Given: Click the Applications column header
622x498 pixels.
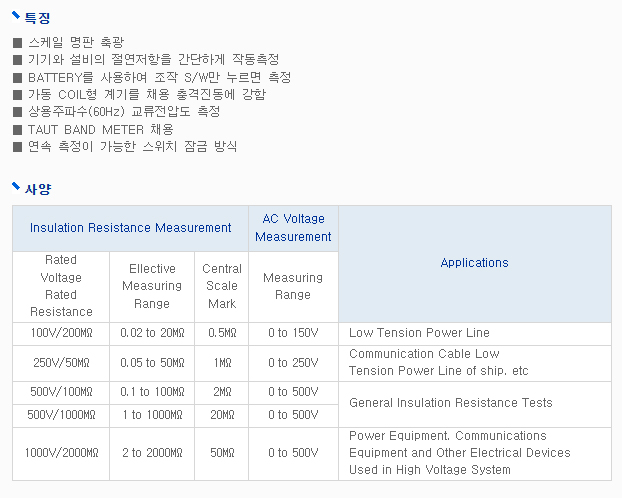Looking at the screenshot, I should coord(475,263).
